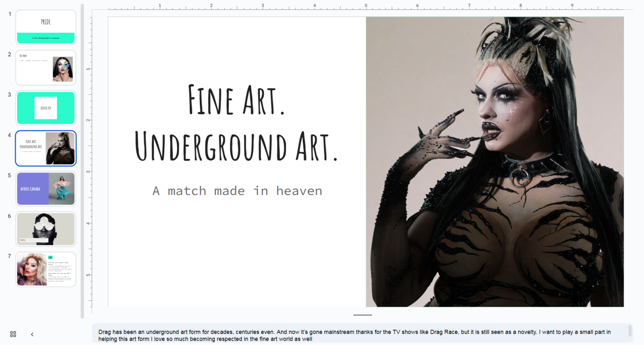The width and height of the screenshot is (644, 345).
Task: Click the 5 mark on horizontal ruler
Action: (x=366, y=6)
